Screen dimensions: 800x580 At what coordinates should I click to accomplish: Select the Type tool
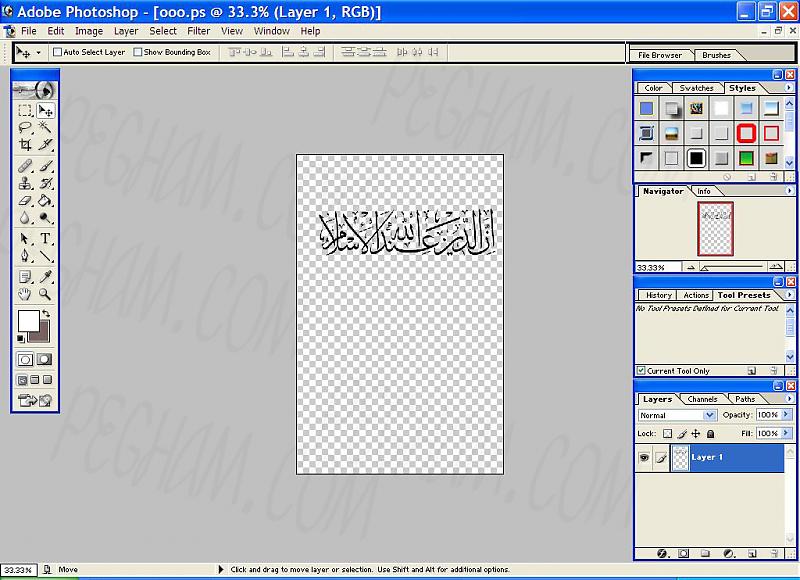(x=45, y=238)
